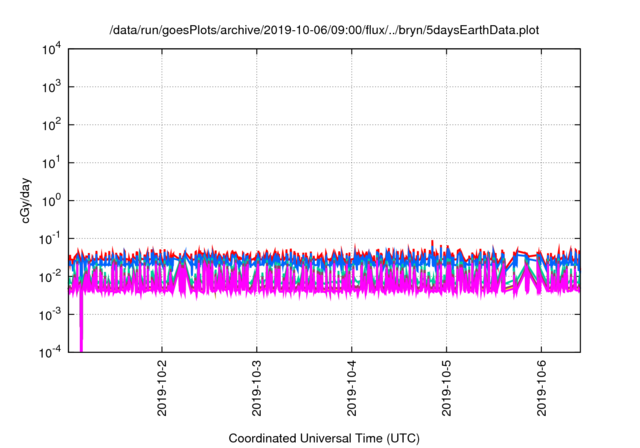Screen dimensions: 640x448
Task: Click the 2019-10-3 date tick label
Action: [257, 388]
